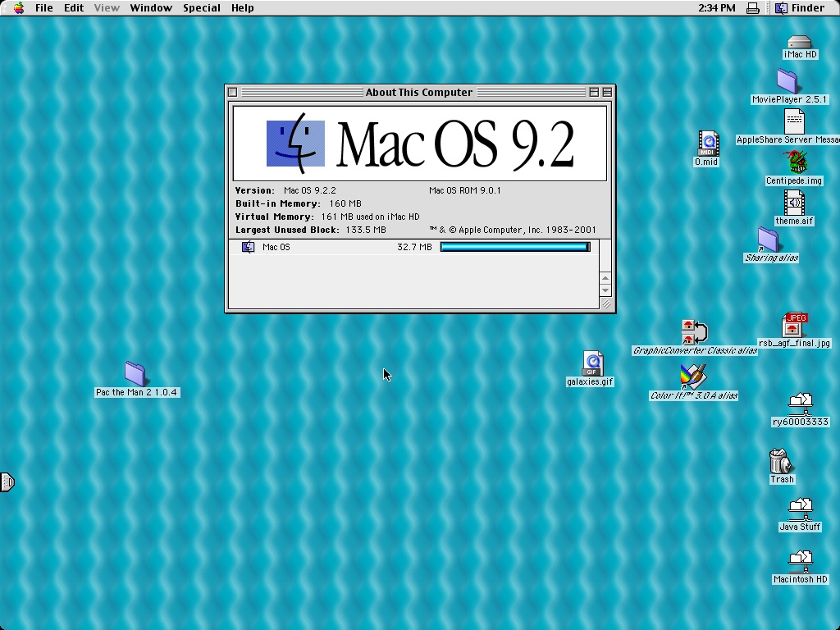
Task: Click the Finder face logo in About window
Action: click(295, 144)
